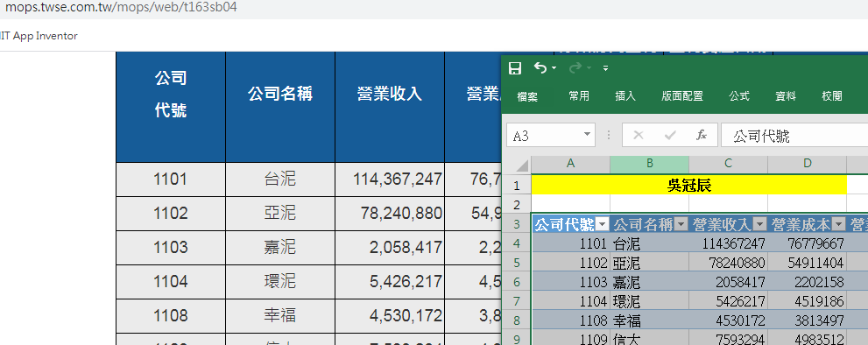868x345 pixels.
Task: Click web table cell 5,426,217
Action: (x=390, y=282)
